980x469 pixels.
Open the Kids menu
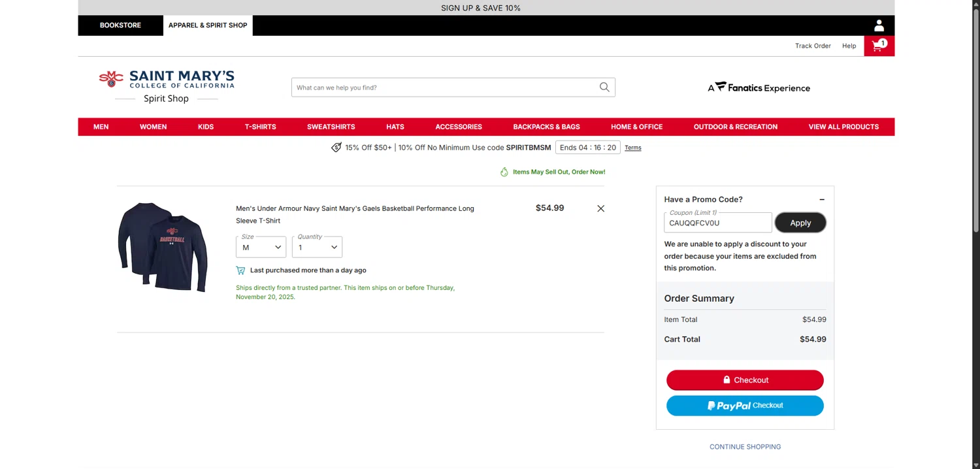click(x=206, y=127)
